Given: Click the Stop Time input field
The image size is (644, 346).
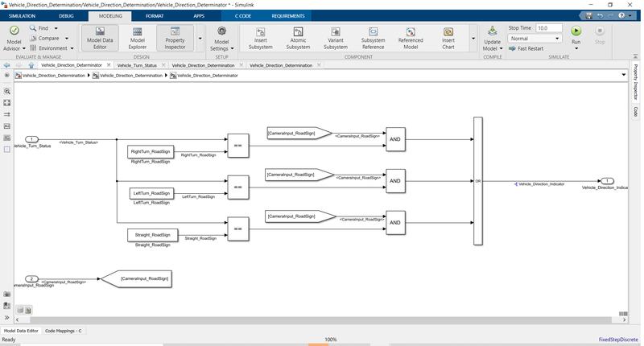Looking at the screenshot, I should [549, 27].
